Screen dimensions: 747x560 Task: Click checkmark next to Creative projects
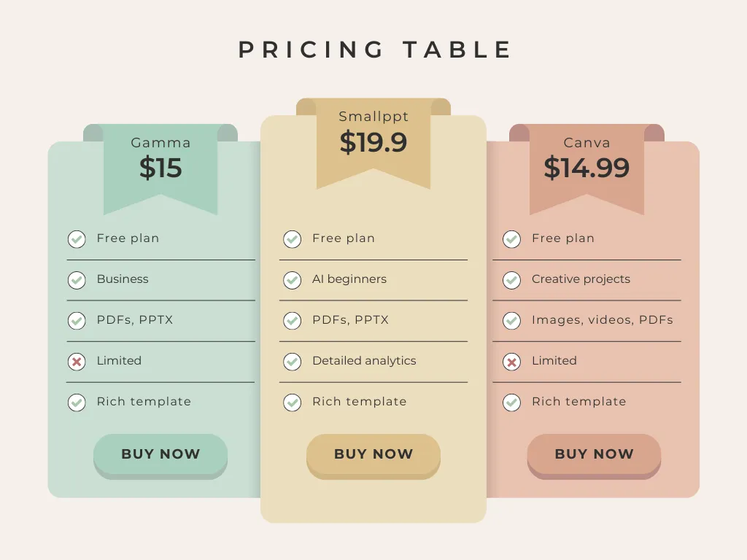[511, 280]
